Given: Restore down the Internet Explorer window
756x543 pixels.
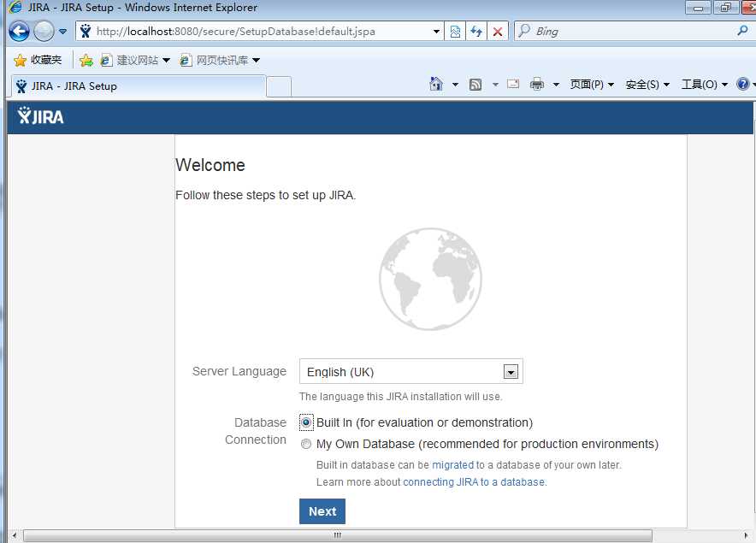Looking at the screenshot, I should tap(725, 7).
